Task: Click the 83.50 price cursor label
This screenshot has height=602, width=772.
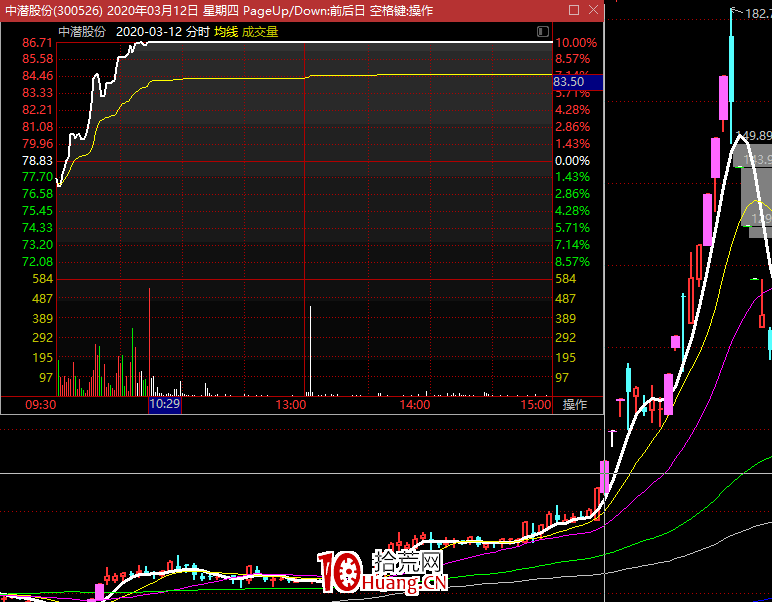Action: (578, 82)
